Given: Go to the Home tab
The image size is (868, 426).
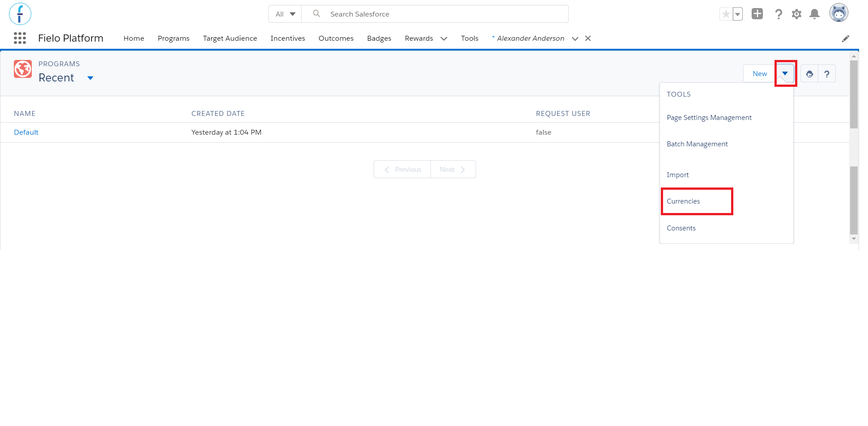Looking at the screenshot, I should 134,38.
